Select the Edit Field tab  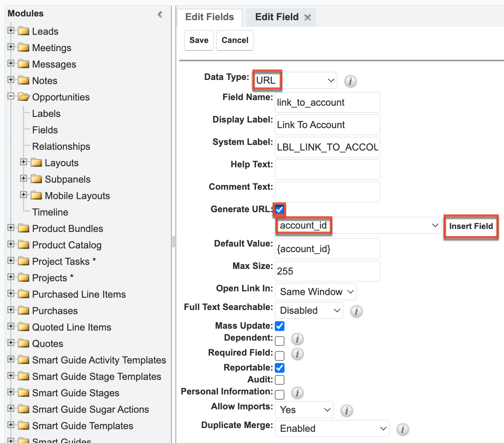276,17
